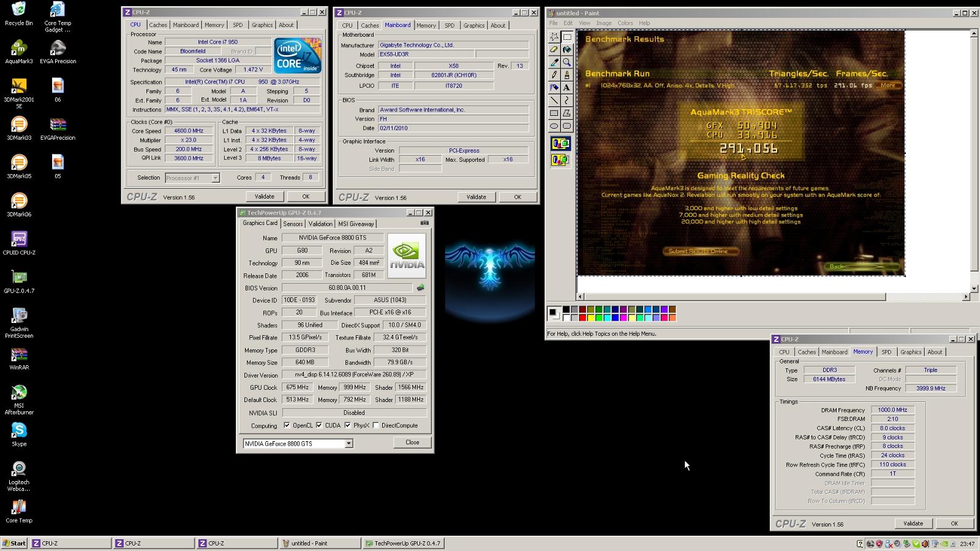Screen dimensions: 980x551
Task: Pick the yellow color swatch in Paint palette
Action: (x=591, y=317)
